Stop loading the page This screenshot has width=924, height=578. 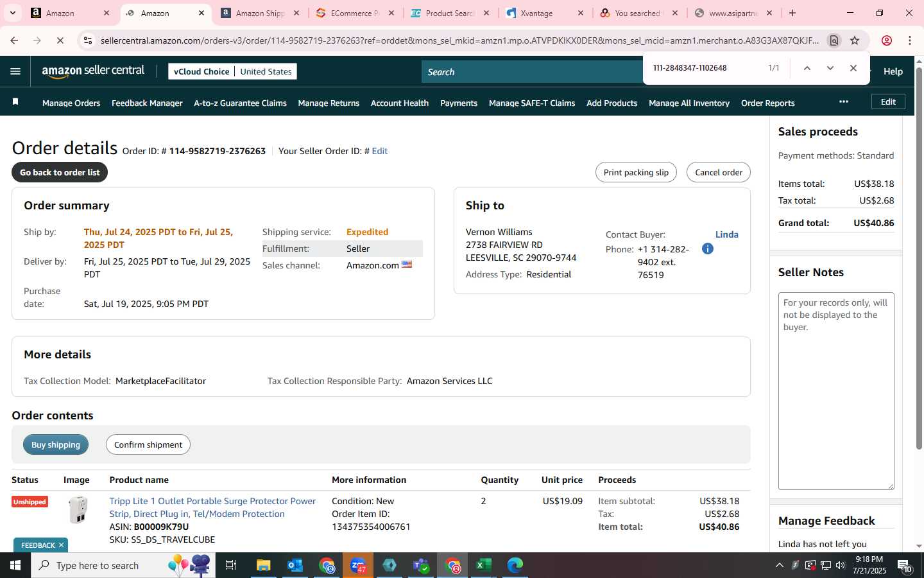(x=60, y=40)
